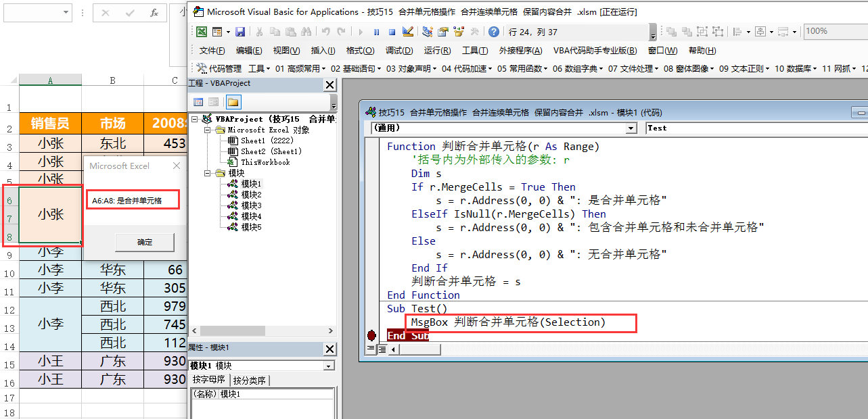868x419 pixels.
Task: Click the View Microsoft Excel toolbar icon
Action: (202, 32)
